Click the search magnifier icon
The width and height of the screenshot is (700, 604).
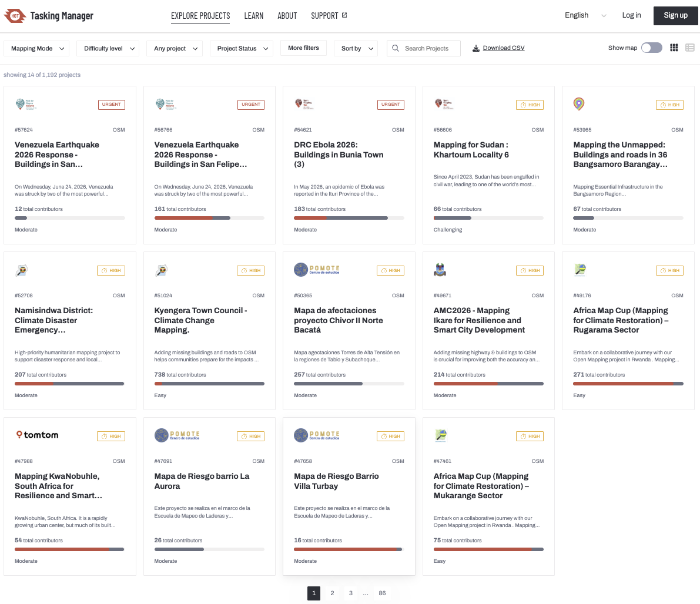pyautogui.click(x=396, y=48)
